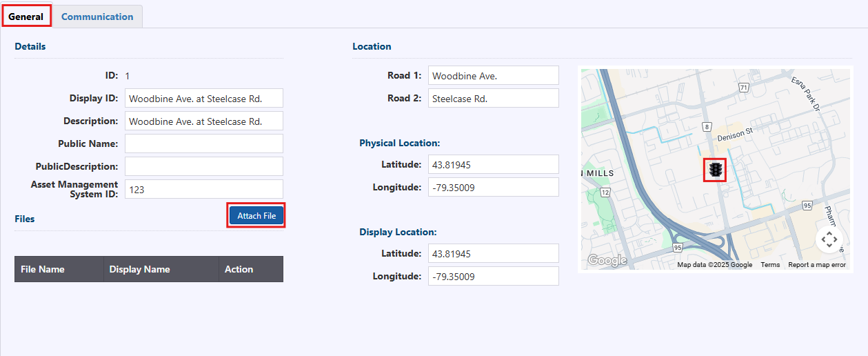
Task: Click the route 12 shield on map
Action: coord(605,194)
